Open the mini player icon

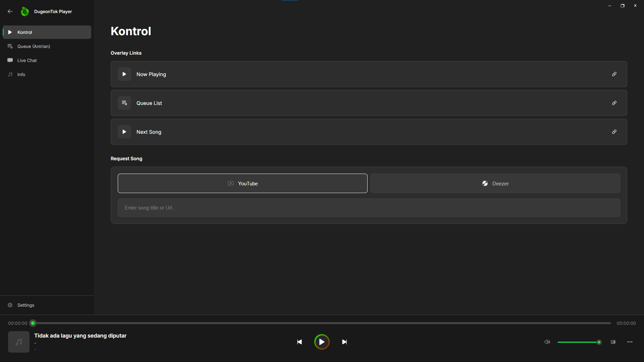click(613, 342)
